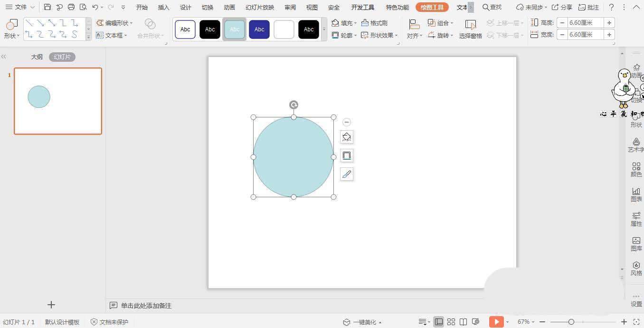This screenshot has width=644, height=328.
Task: Click the rotate handle above the circle
Action: coord(294,105)
